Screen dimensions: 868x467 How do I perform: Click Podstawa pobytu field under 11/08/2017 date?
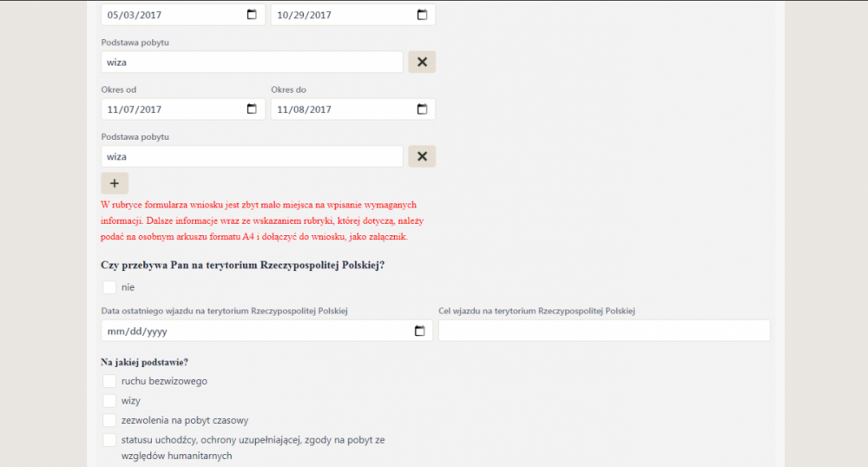point(252,156)
